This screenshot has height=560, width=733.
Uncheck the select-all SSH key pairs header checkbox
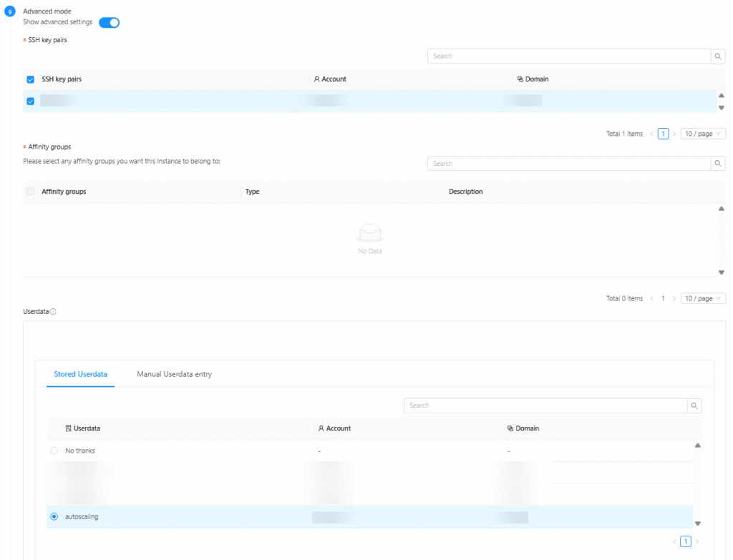(x=30, y=79)
